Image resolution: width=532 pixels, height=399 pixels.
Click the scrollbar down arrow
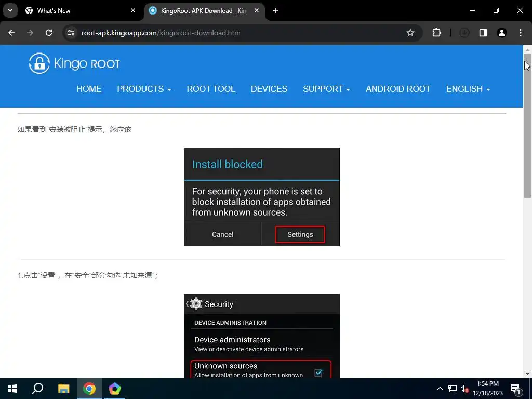[527, 374]
